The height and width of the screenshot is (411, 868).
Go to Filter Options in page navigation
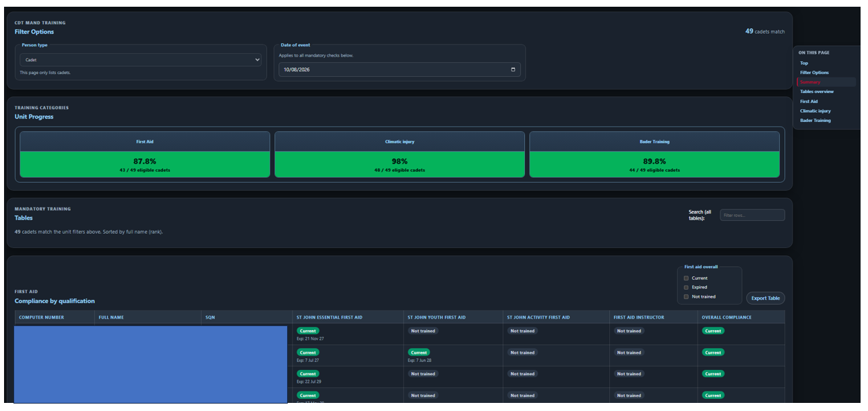814,73
